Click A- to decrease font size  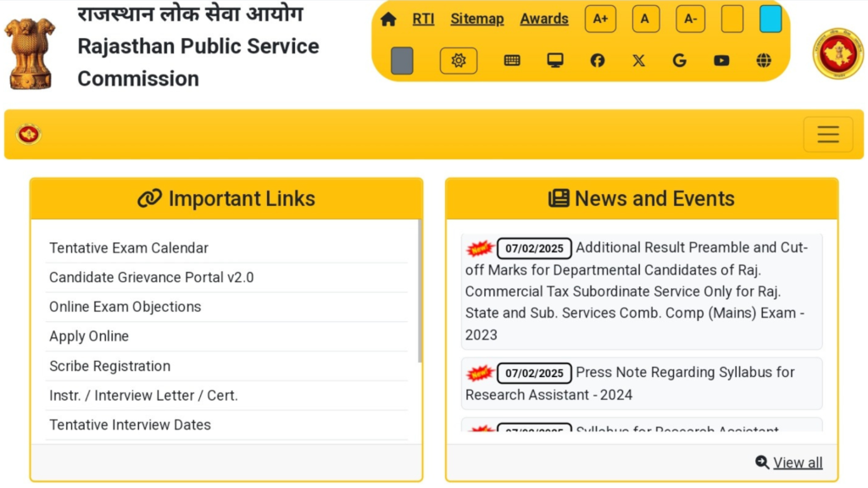click(x=690, y=18)
